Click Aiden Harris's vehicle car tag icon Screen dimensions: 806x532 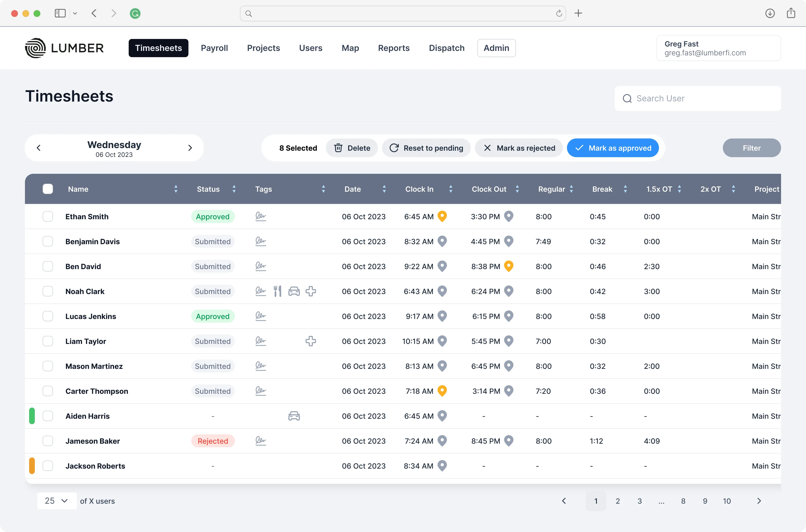click(294, 416)
